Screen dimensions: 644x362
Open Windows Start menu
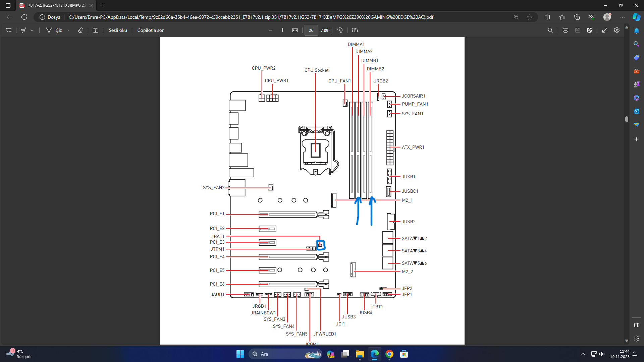pyautogui.click(x=240, y=354)
